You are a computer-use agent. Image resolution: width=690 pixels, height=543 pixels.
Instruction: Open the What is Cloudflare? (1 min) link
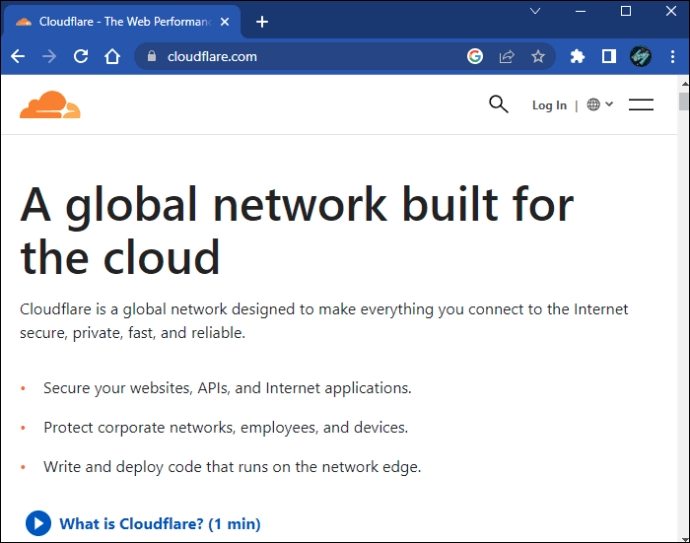(160, 524)
